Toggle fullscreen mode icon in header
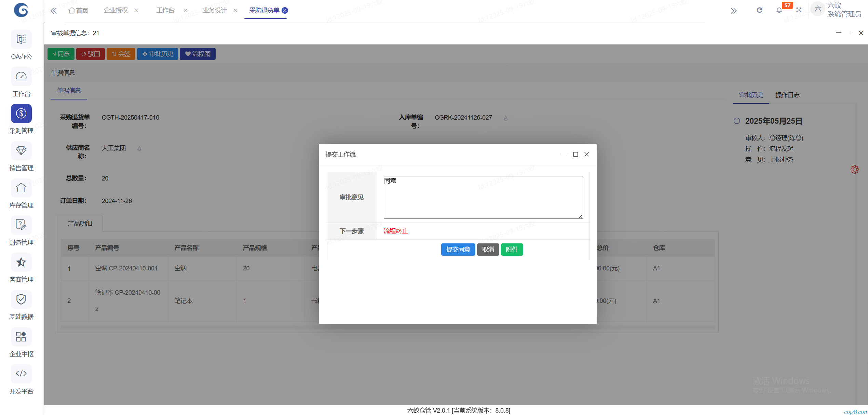The height and width of the screenshot is (415, 868). coord(799,10)
